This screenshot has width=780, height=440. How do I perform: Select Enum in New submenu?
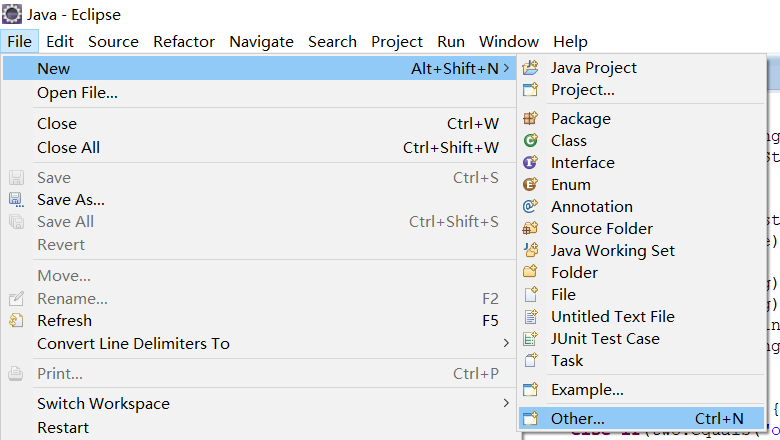tap(642, 184)
